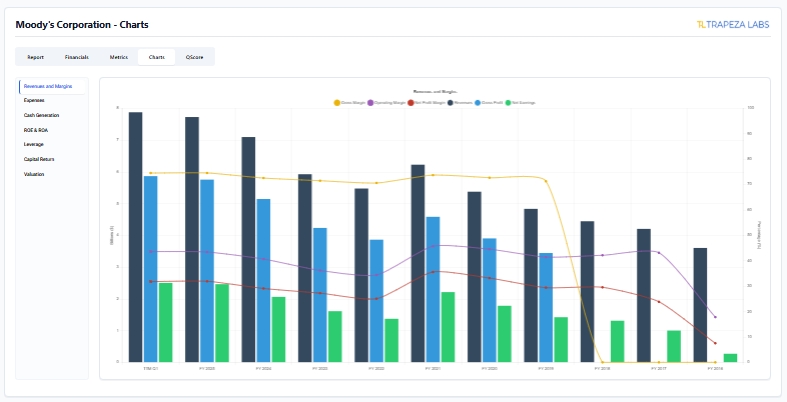
Task: Toggle the Revenues legend series
Action: coord(460,103)
